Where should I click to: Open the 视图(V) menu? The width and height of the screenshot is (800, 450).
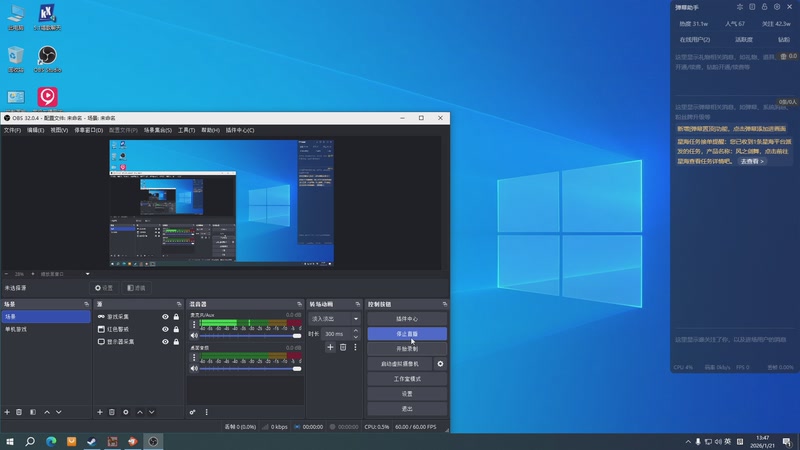pyautogui.click(x=59, y=130)
